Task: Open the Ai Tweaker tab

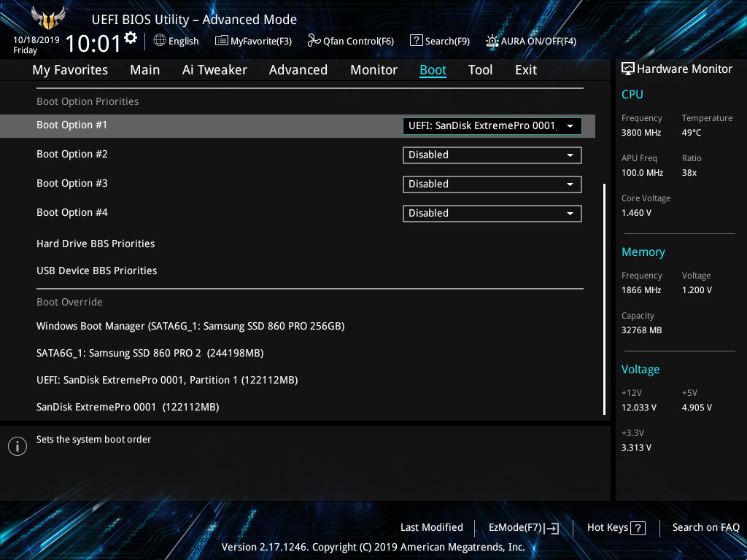Action: point(214,70)
